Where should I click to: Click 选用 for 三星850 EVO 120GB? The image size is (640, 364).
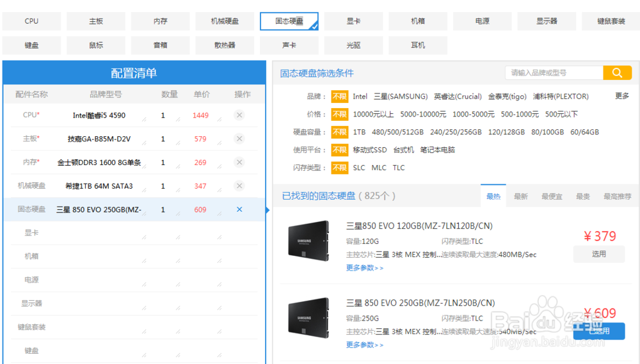(x=599, y=254)
